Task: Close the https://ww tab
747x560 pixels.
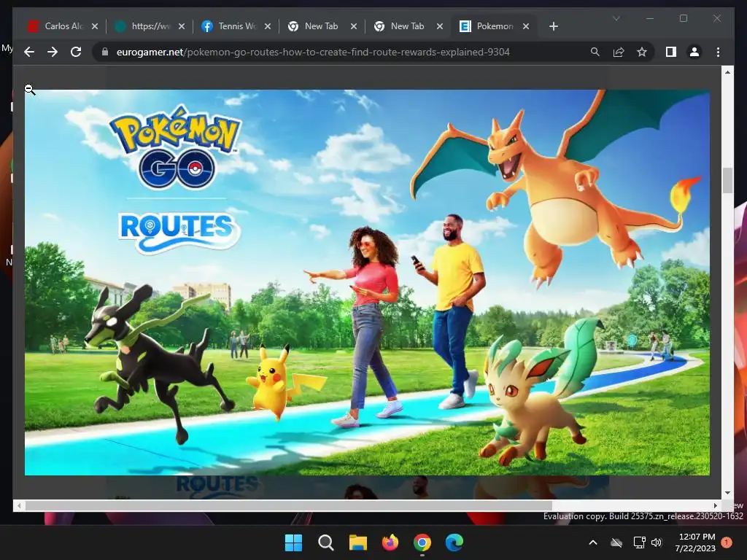Action: click(182, 26)
